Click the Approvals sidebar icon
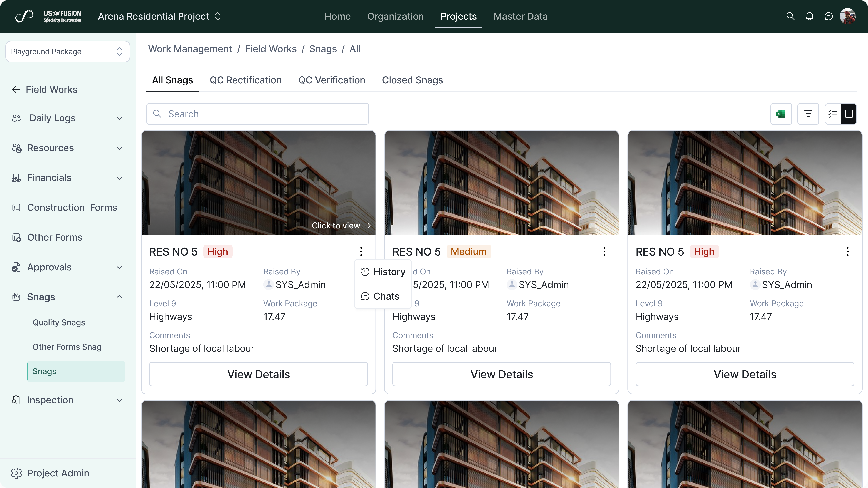 pyautogui.click(x=16, y=267)
